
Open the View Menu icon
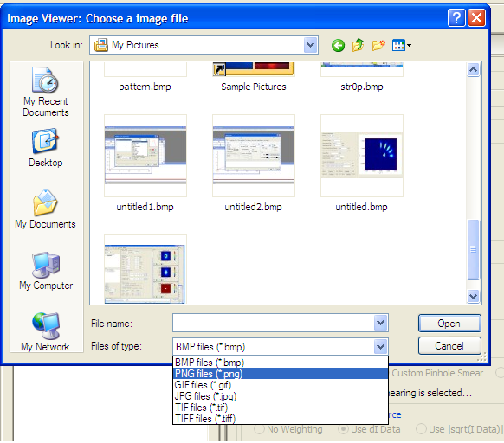(x=401, y=45)
